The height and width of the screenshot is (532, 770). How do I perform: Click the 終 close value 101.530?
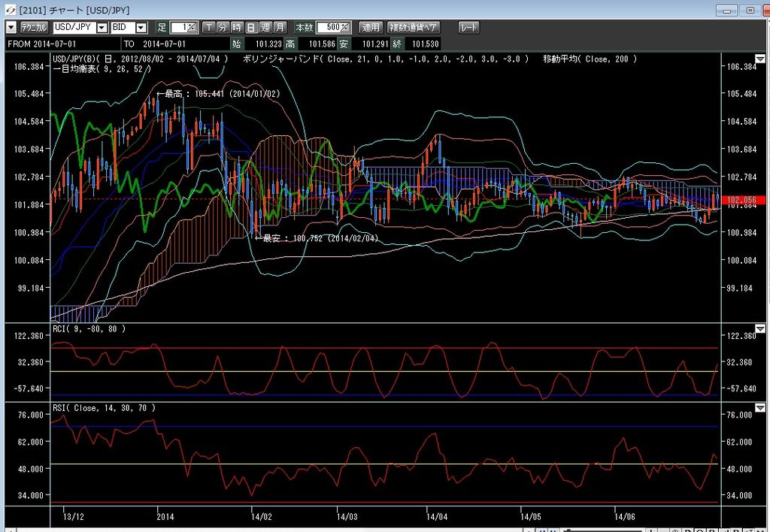coord(426,44)
